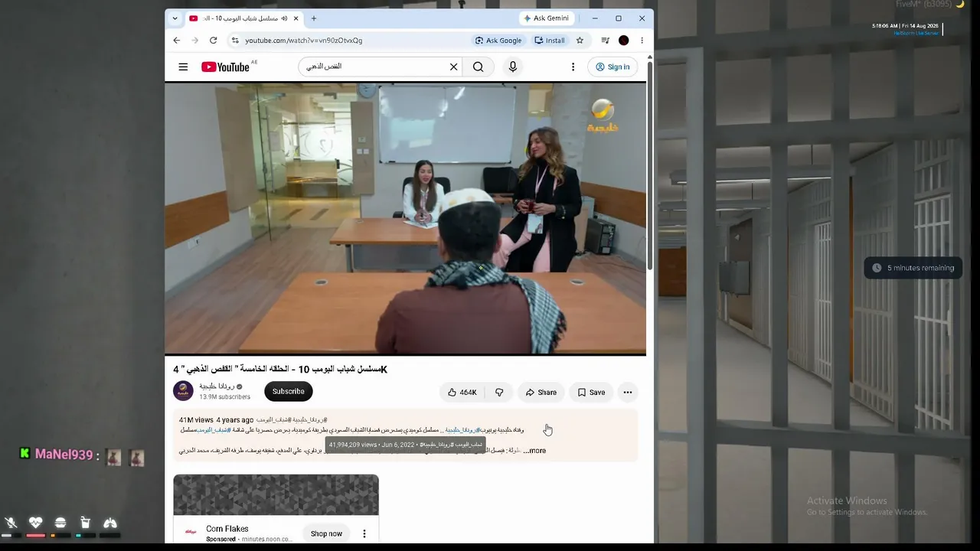Open YouTube settings three-dot menu

pos(573,67)
